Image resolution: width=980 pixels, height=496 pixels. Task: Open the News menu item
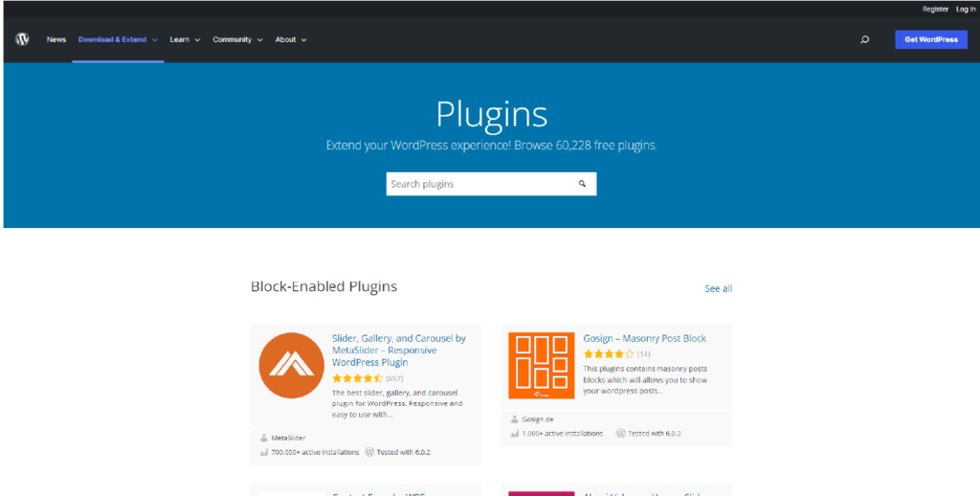tap(56, 39)
